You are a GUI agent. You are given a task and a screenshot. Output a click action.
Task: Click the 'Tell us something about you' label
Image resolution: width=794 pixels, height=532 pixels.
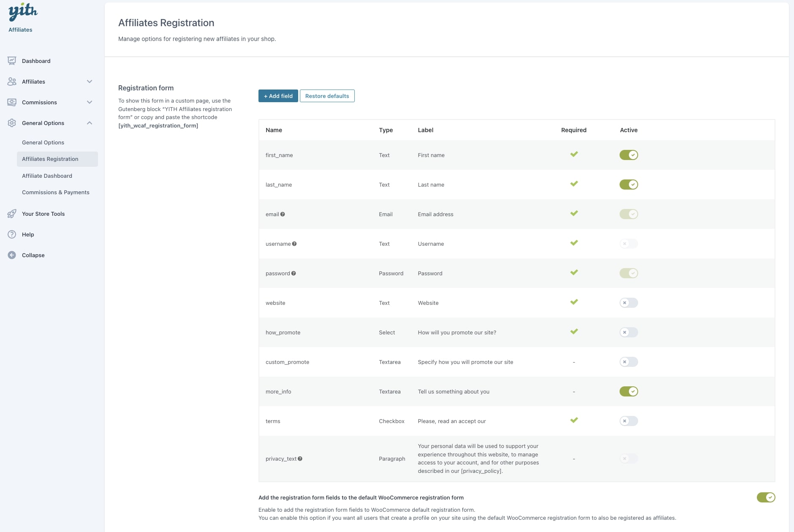[x=454, y=391]
